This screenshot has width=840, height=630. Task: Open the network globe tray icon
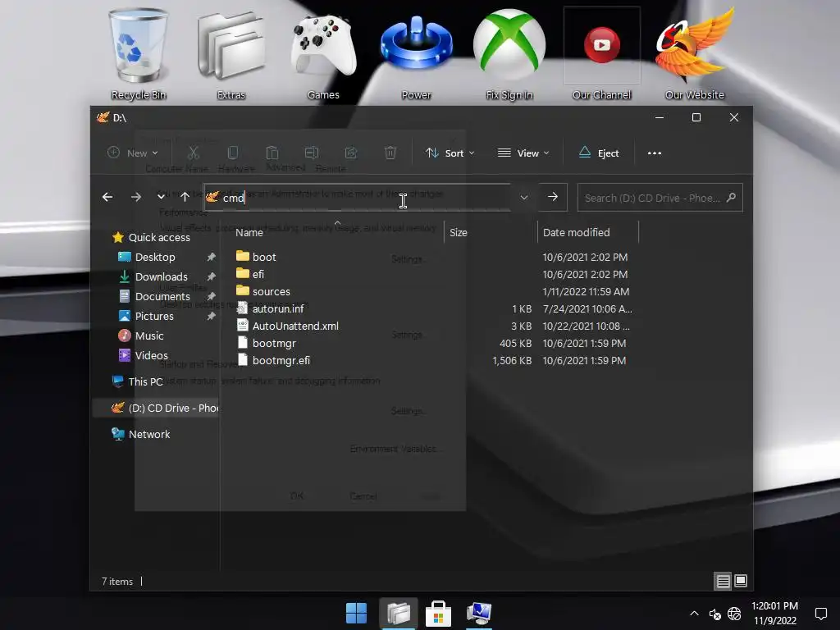[x=734, y=614]
